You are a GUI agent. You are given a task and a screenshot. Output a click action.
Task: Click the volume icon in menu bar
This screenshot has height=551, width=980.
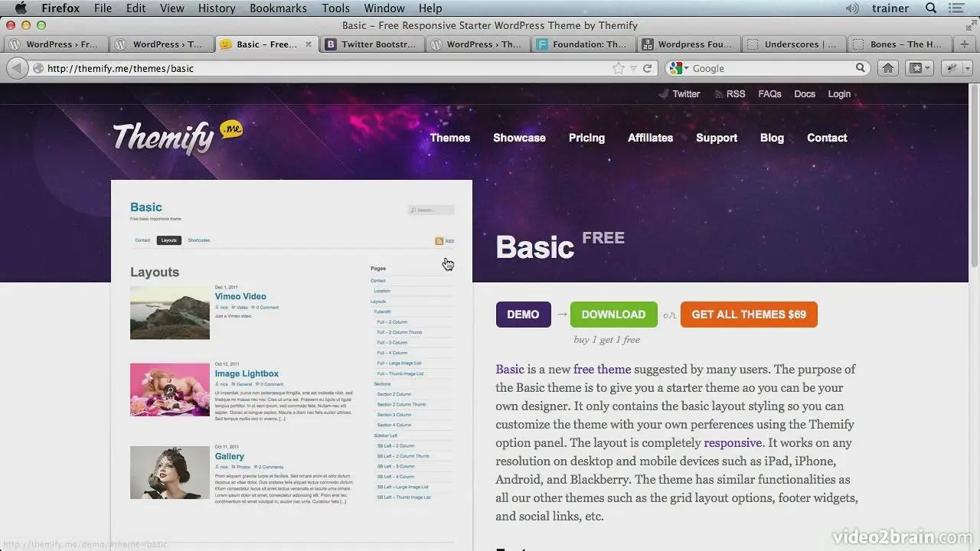(x=852, y=8)
